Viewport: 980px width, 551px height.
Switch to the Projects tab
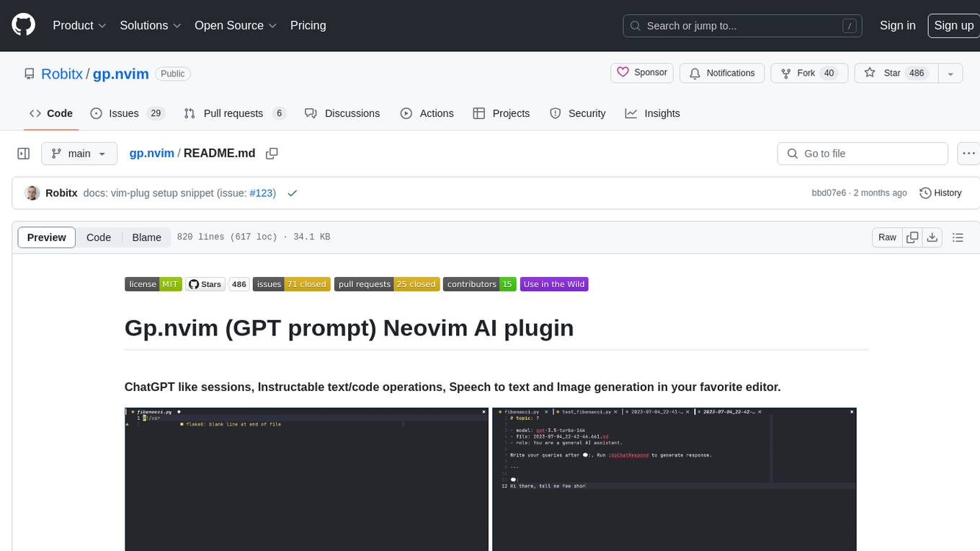pos(502,113)
